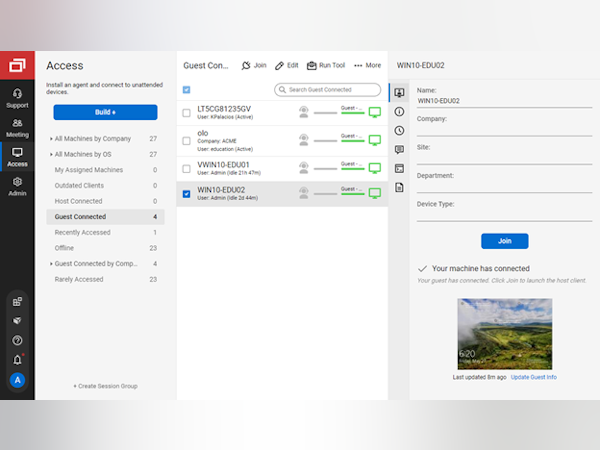Click the host person icon for VWIN10-EDU01
Viewport: 600px width, 450px height.
tap(304, 168)
